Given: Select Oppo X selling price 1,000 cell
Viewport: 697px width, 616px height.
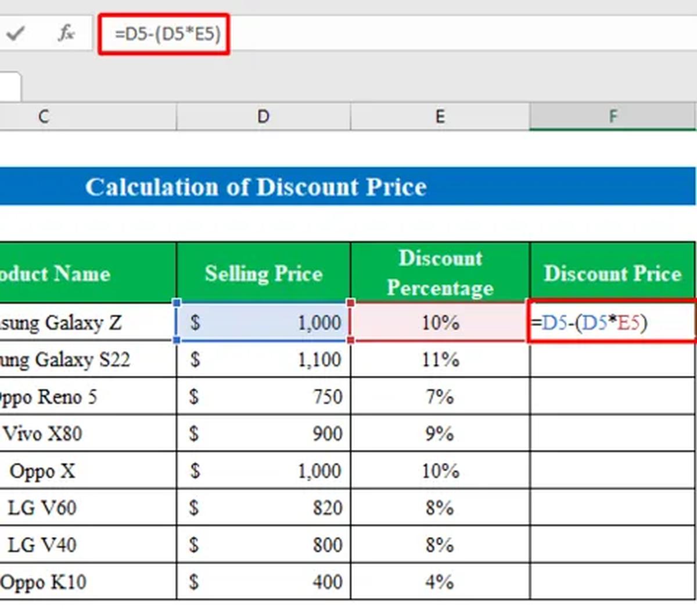Looking at the screenshot, I should point(264,471).
